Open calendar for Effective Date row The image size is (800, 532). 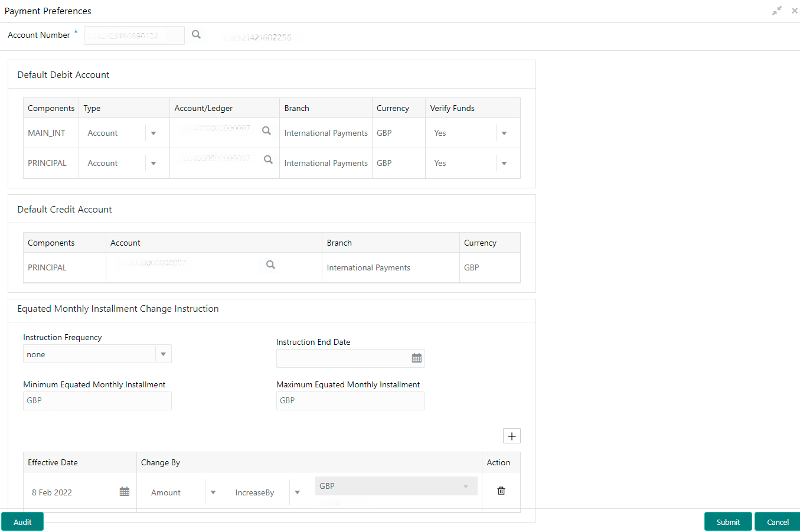124,492
